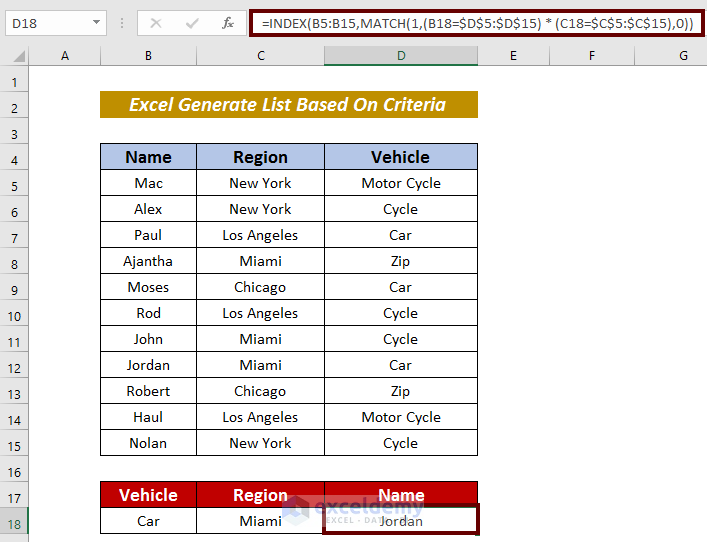
Task: Select the Nolan name cell
Action: coord(148,443)
